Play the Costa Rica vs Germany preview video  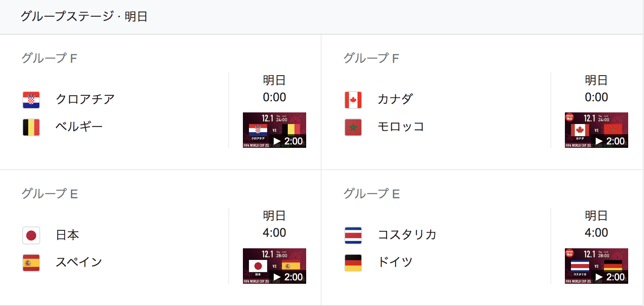pos(597,266)
